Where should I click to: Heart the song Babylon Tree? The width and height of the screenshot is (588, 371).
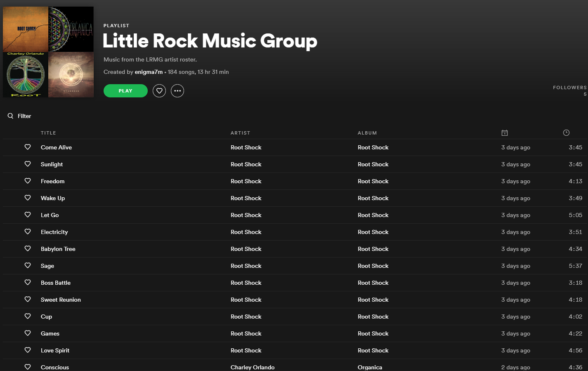(28, 248)
